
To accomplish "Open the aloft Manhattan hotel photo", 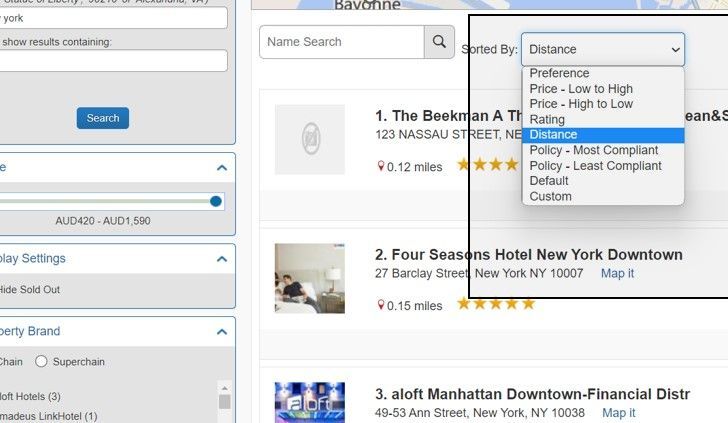I will 310,403.
